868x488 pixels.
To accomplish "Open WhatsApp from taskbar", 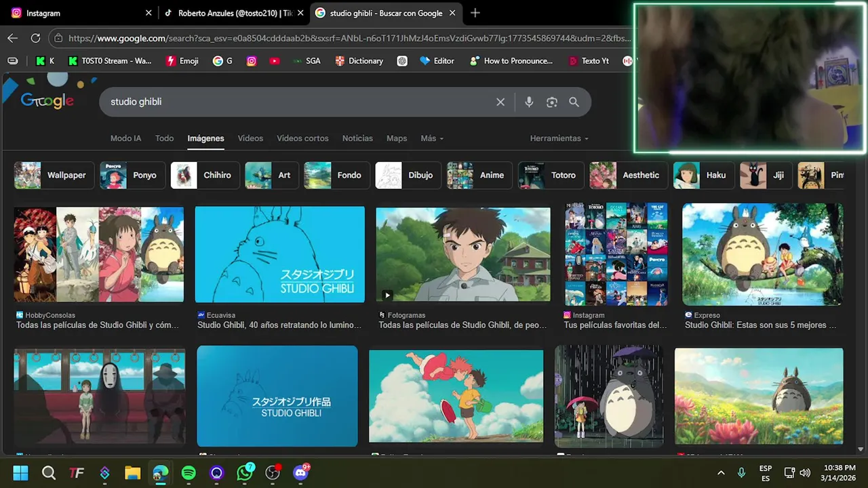I will 245,472.
